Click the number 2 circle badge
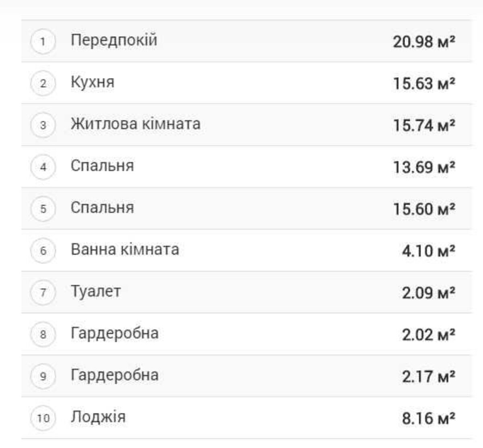The height and width of the screenshot is (448, 483). [43, 83]
